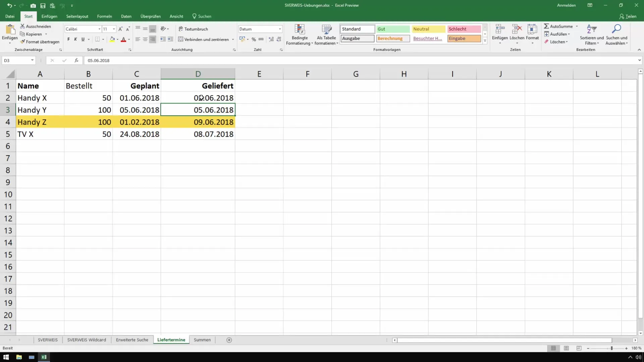This screenshot has width=644, height=362.
Task: Switch to Daten ribbon tab
Action: coord(126,16)
